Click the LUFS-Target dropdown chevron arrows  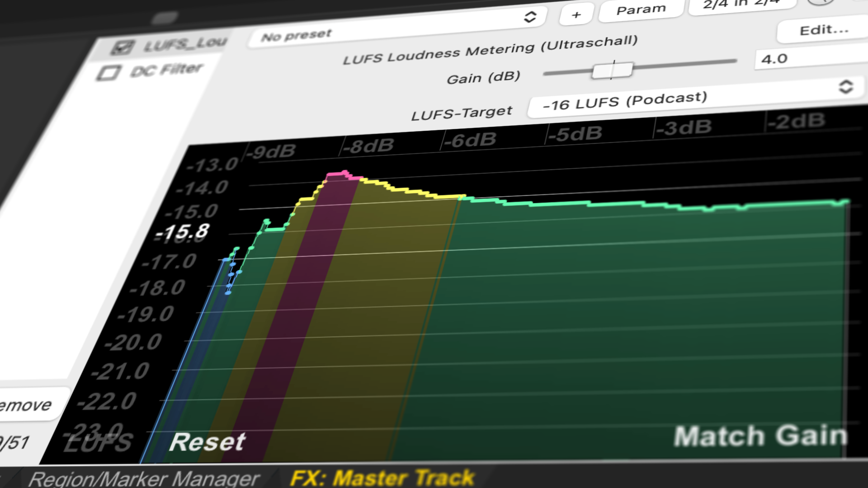pos(845,87)
